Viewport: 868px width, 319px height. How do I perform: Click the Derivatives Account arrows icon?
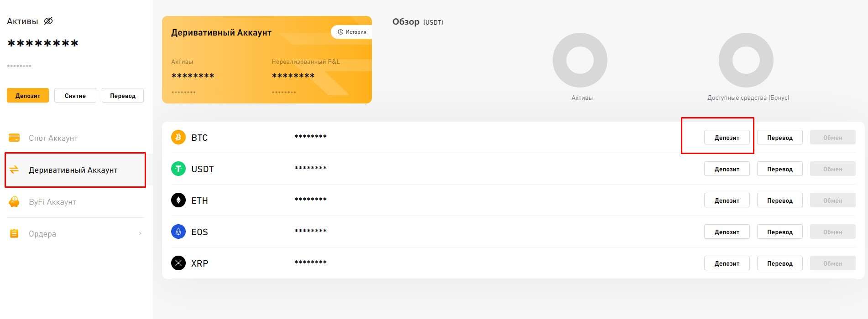point(14,170)
